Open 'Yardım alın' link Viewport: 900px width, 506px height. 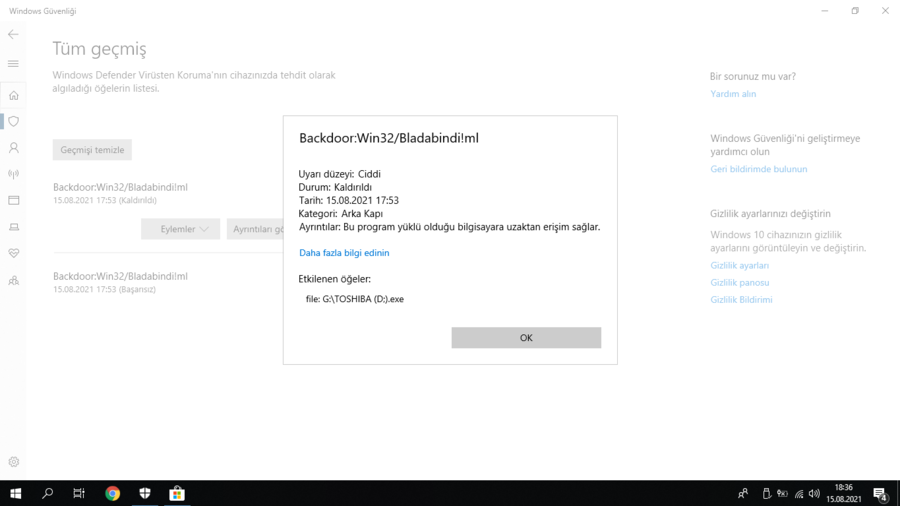point(733,94)
